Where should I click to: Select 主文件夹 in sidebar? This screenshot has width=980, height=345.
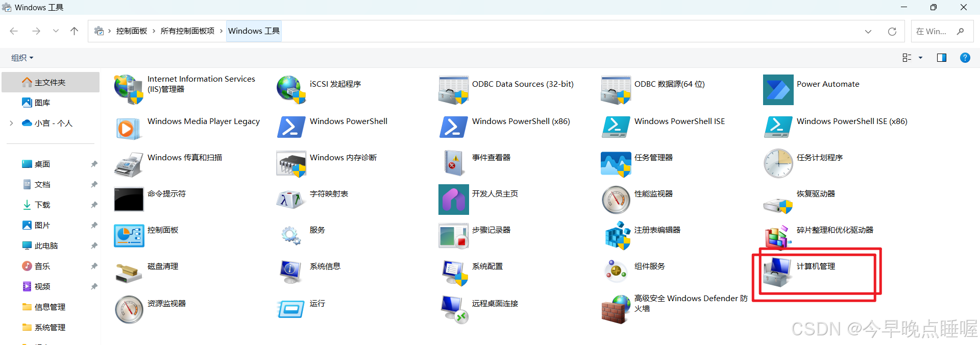[51, 82]
